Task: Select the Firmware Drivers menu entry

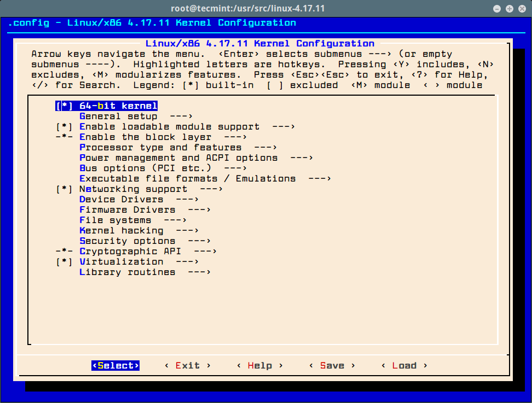Action: coord(127,210)
